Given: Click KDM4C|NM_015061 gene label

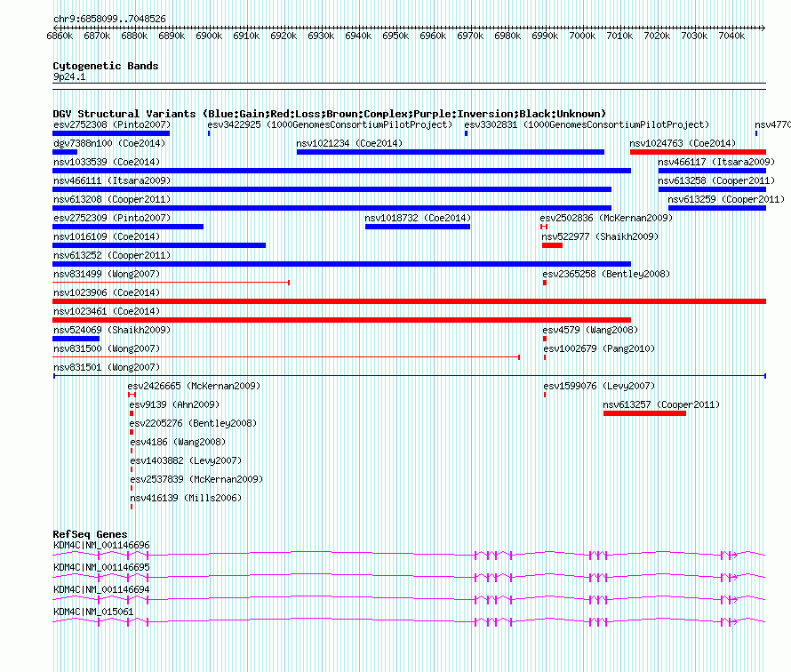Looking at the screenshot, I should (x=93, y=612).
